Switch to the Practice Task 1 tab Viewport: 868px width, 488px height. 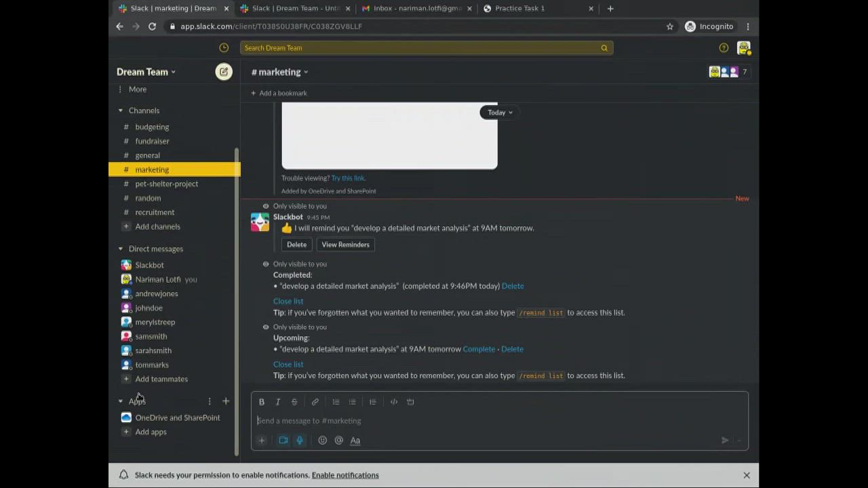coord(538,8)
